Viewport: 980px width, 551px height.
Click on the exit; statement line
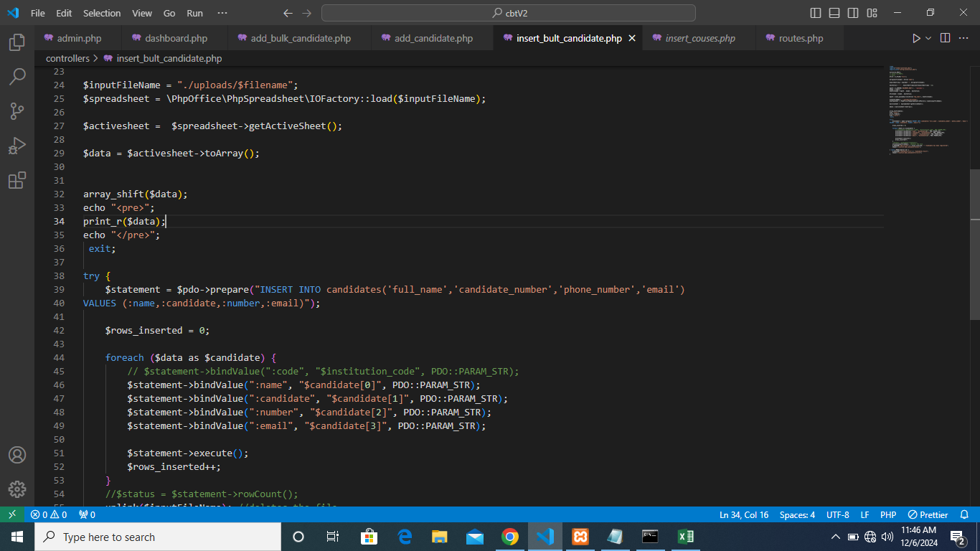[102, 248]
